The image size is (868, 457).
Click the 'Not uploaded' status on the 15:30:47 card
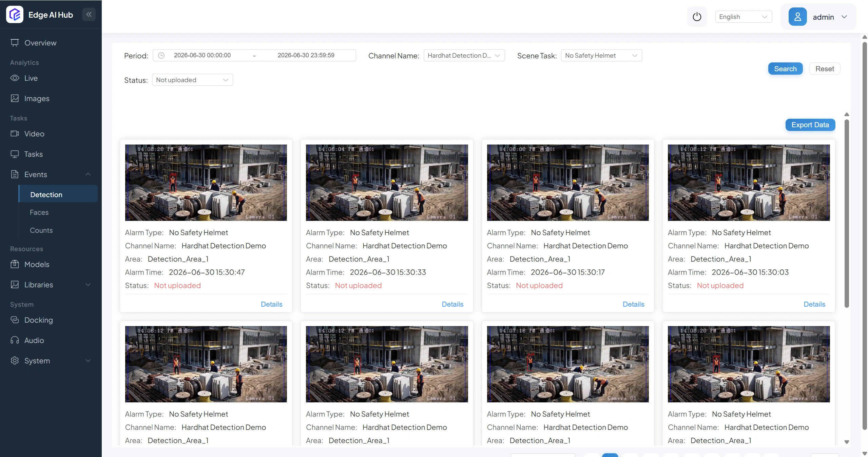coord(177,286)
